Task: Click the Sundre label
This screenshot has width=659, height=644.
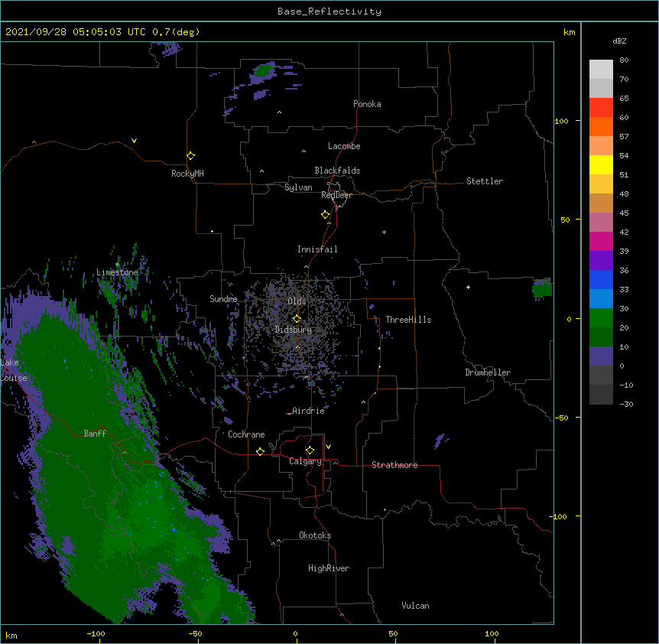Action: (223, 299)
